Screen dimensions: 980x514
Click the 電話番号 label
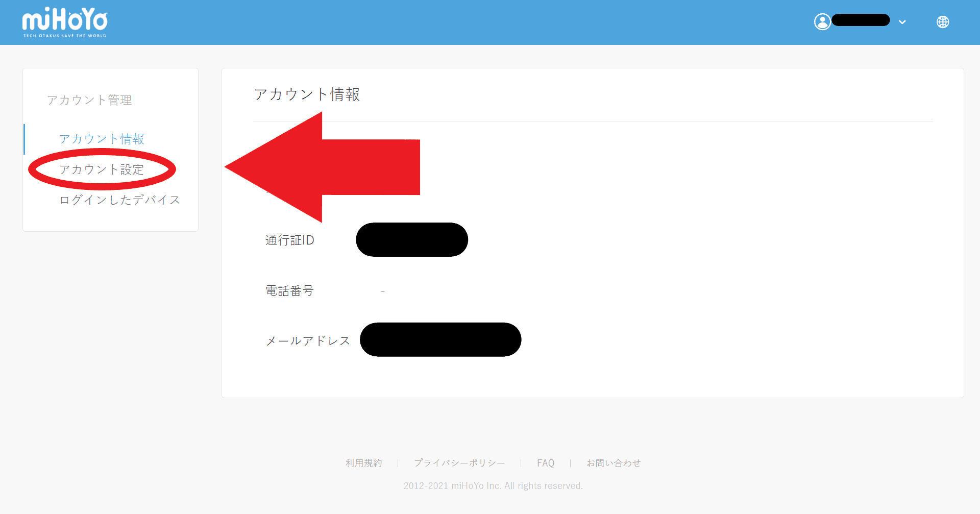[289, 290]
